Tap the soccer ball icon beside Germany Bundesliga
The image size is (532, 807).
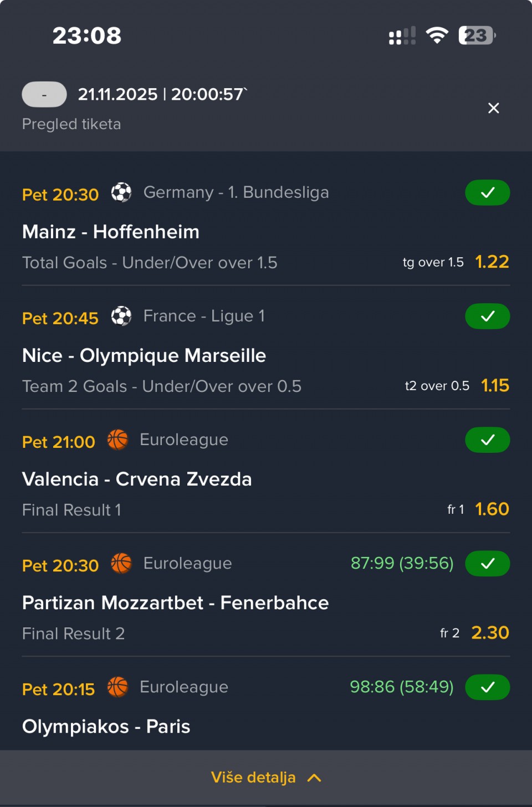tap(121, 193)
